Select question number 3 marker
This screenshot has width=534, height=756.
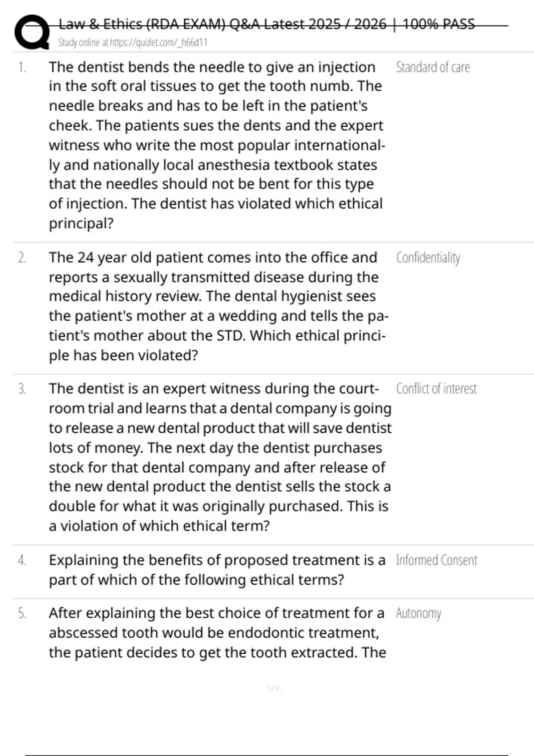tap(22, 389)
